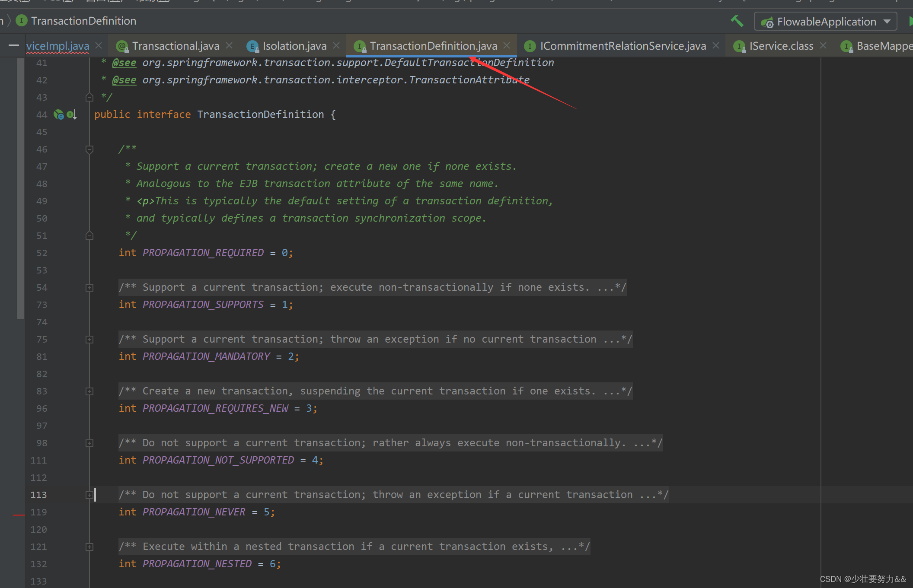Close the Isolation.java tab
The height and width of the screenshot is (588, 913).
pos(336,45)
